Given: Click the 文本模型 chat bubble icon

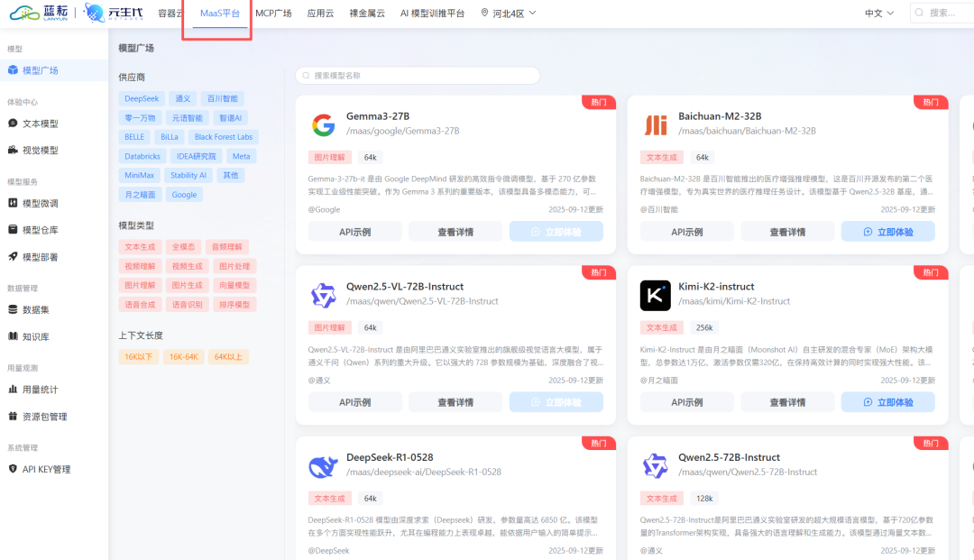Looking at the screenshot, I should [13, 123].
